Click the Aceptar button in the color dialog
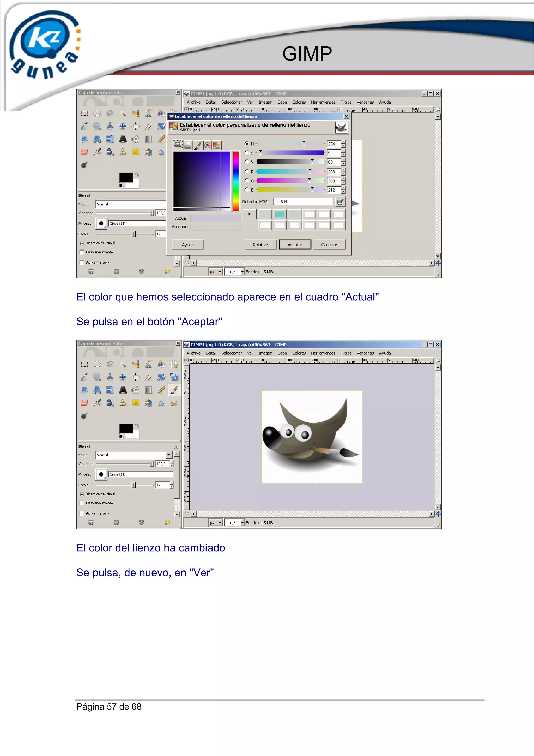Viewport: 534px width, 756px height. coord(295,245)
